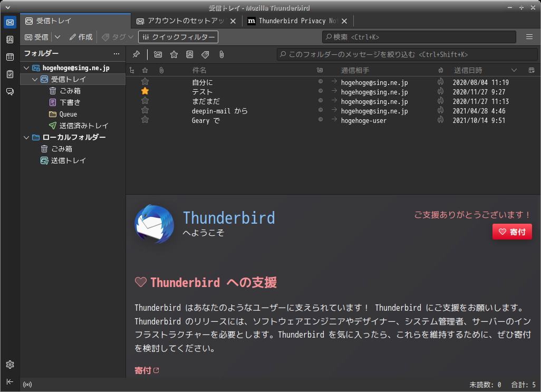Open the Chat space
Image resolution: width=541 pixels, height=392 pixels.
pos(10,91)
